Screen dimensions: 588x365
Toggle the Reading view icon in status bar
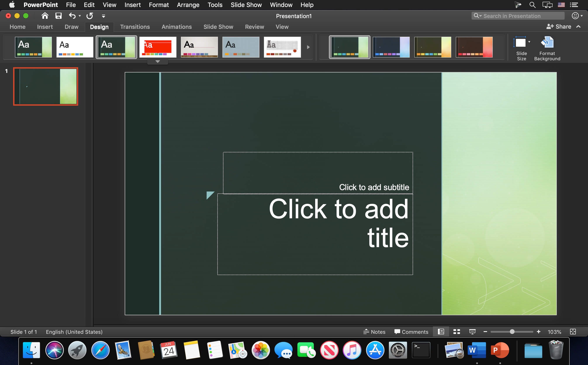[472, 332]
